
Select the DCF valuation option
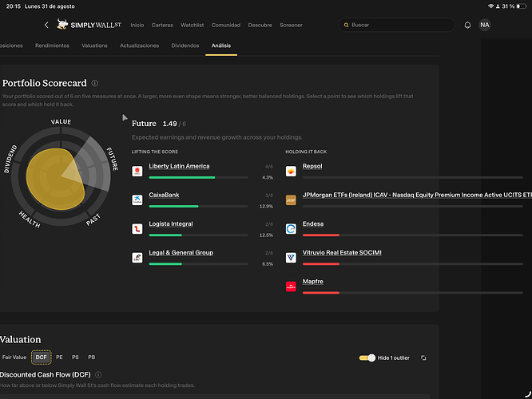pos(41,357)
